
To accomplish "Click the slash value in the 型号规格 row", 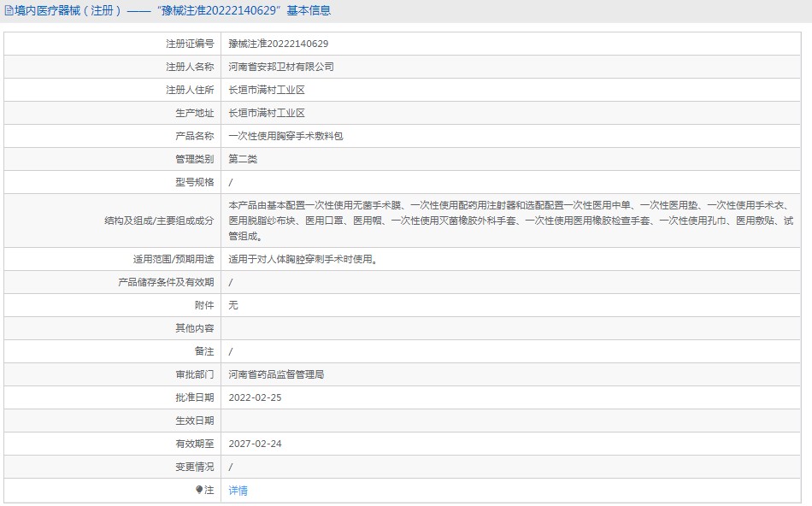I will tap(231, 182).
